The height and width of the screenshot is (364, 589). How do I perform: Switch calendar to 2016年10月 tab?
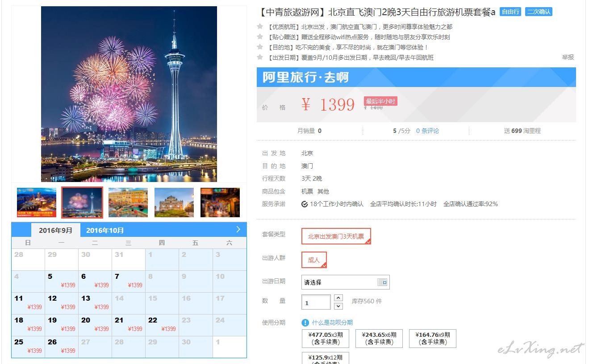105,230
